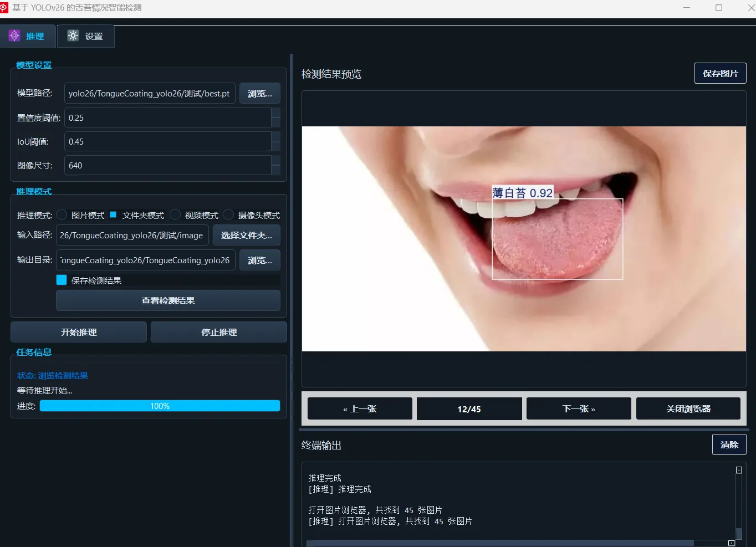Screen dimensions: 756x547
Task: Decrease the IoU阈值 spinner down arrow
Action: tap(276, 146)
